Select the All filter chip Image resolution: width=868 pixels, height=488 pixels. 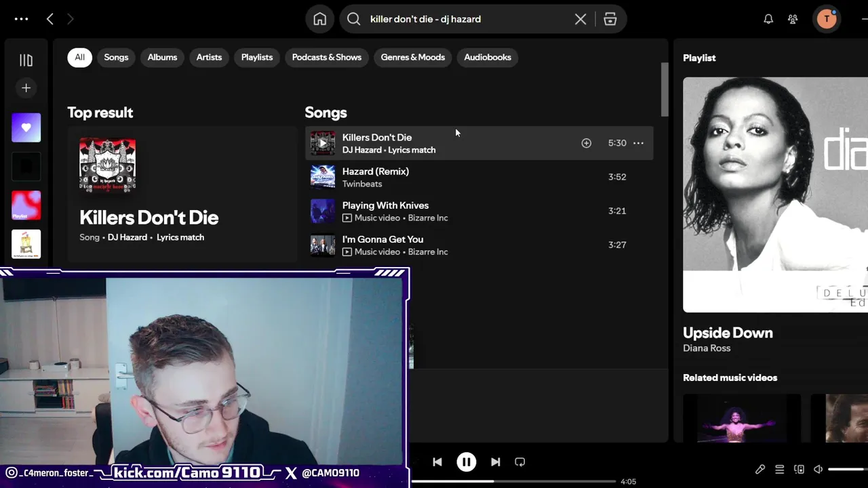coord(79,57)
